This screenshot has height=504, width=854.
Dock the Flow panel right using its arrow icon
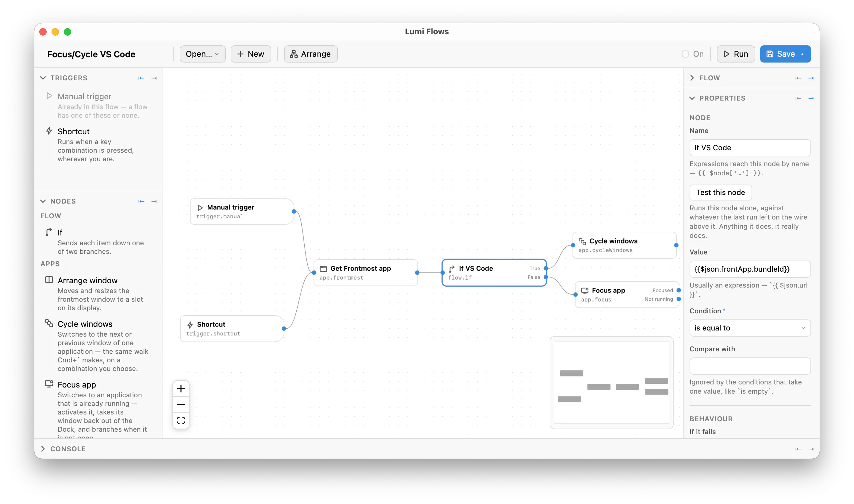tap(811, 78)
